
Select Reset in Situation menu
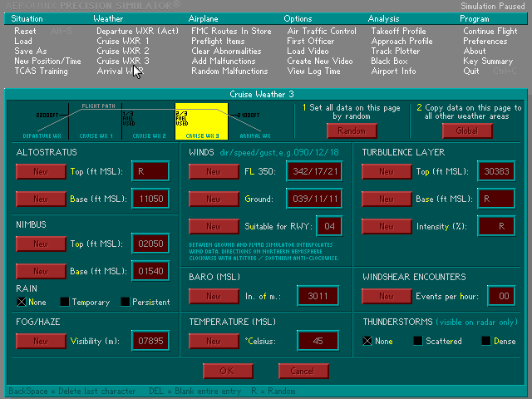[x=25, y=31]
